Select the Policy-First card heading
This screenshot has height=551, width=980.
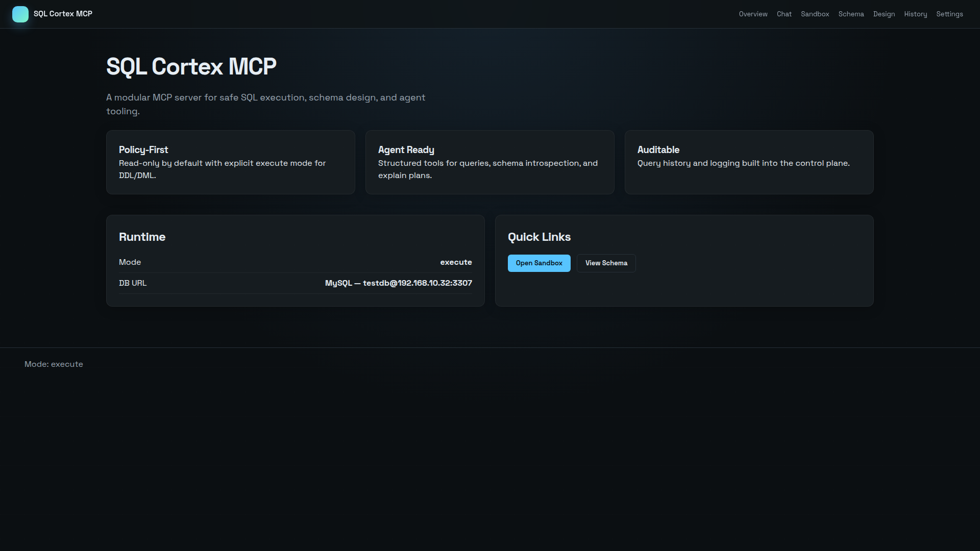pyautogui.click(x=143, y=150)
